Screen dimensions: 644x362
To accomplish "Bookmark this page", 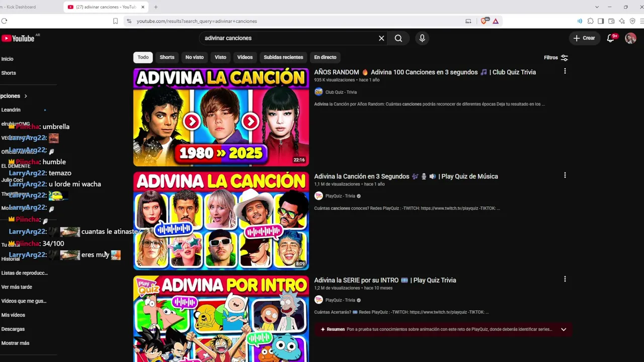I will click(x=115, y=21).
